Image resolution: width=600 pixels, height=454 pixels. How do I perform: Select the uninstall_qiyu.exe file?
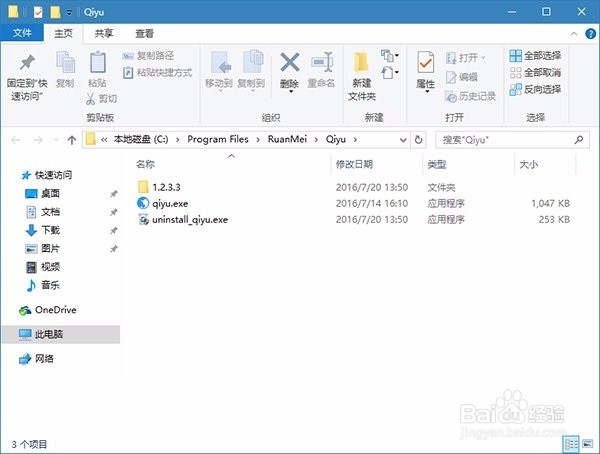(183, 220)
